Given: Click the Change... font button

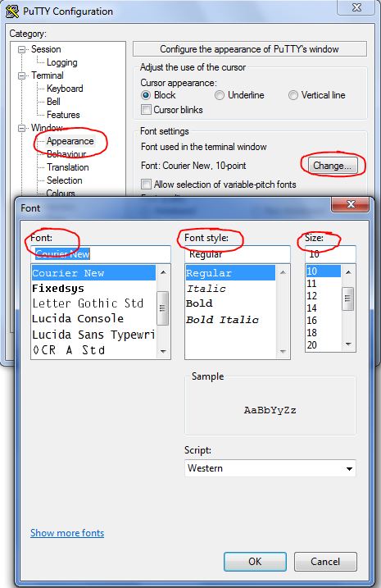Looking at the screenshot, I should pos(333,166).
